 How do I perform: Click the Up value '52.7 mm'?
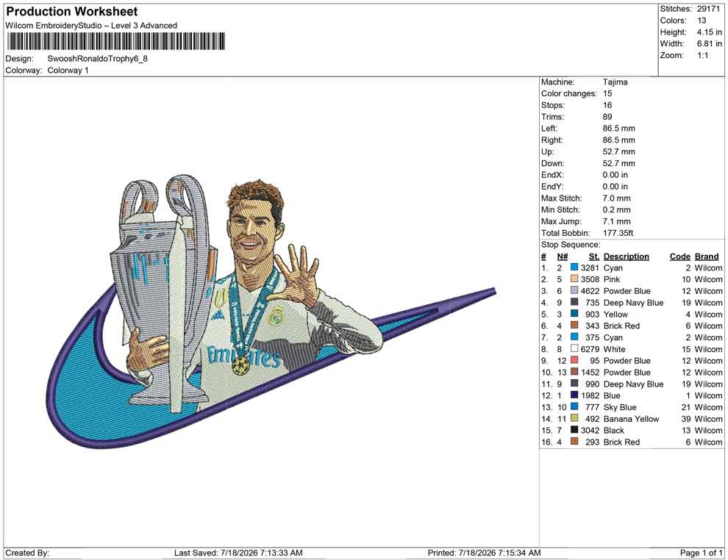tap(619, 151)
